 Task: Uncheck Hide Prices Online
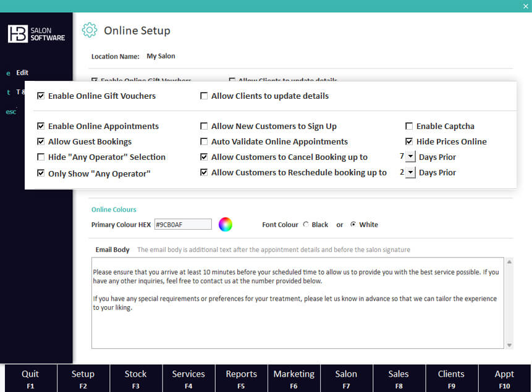click(x=409, y=142)
